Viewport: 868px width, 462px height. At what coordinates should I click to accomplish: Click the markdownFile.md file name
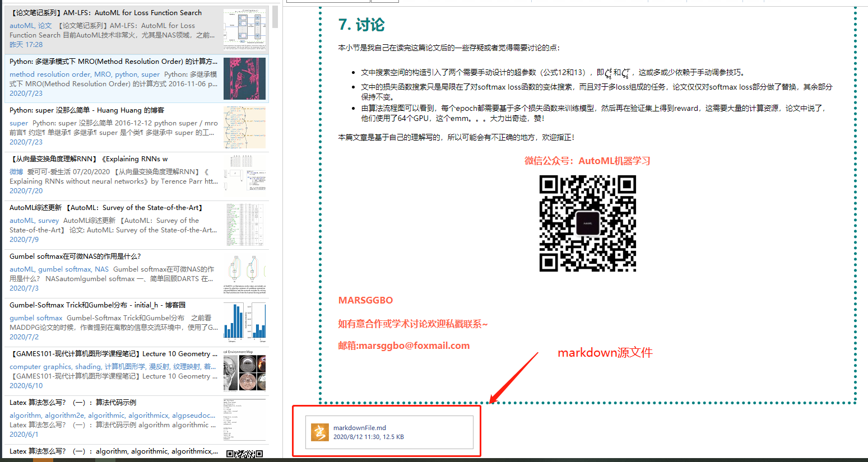pyautogui.click(x=360, y=428)
